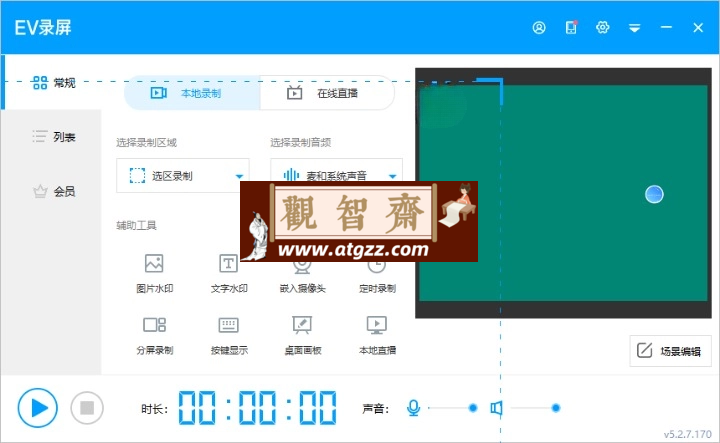
Task: Select the 常规 sidebar tab
Action: click(x=53, y=83)
